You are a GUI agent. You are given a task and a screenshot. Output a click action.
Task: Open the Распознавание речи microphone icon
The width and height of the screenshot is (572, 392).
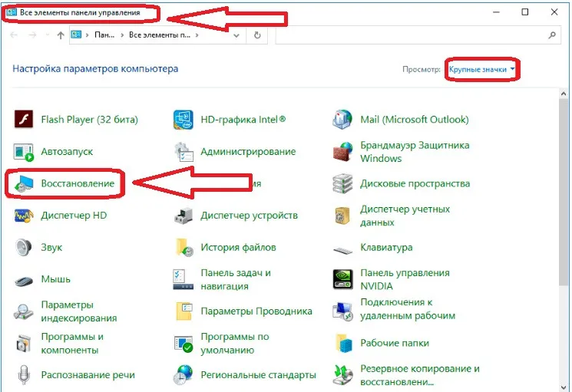pyautogui.click(x=24, y=375)
